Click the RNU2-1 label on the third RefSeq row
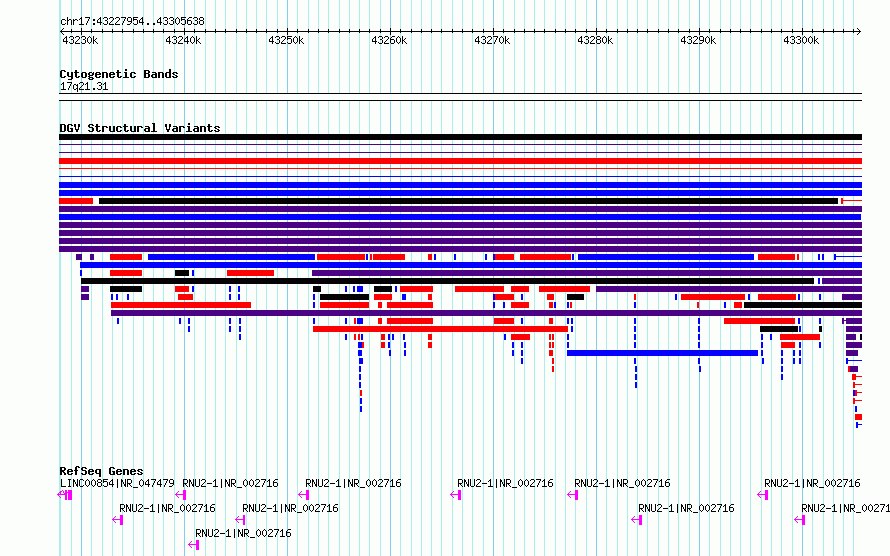Viewport: 890px width, 556px height. coord(243,533)
